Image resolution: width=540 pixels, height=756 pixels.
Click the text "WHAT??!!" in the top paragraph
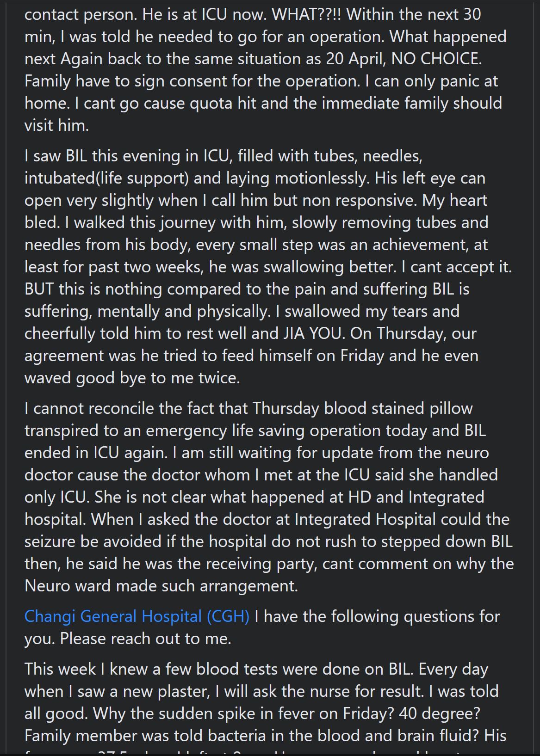pos(307,14)
